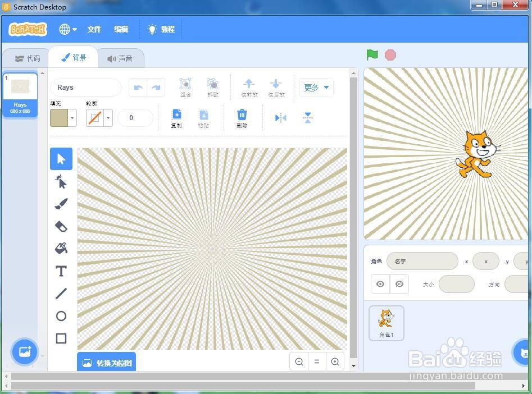Show the sprite with the eye icon
This screenshot has height=394, width=532.
pos(380,284)
